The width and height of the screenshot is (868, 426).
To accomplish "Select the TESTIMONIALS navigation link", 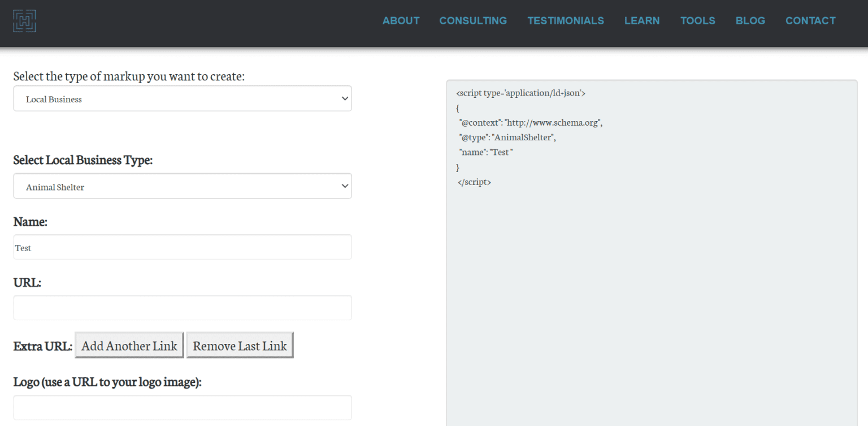I will click(566, 20).
